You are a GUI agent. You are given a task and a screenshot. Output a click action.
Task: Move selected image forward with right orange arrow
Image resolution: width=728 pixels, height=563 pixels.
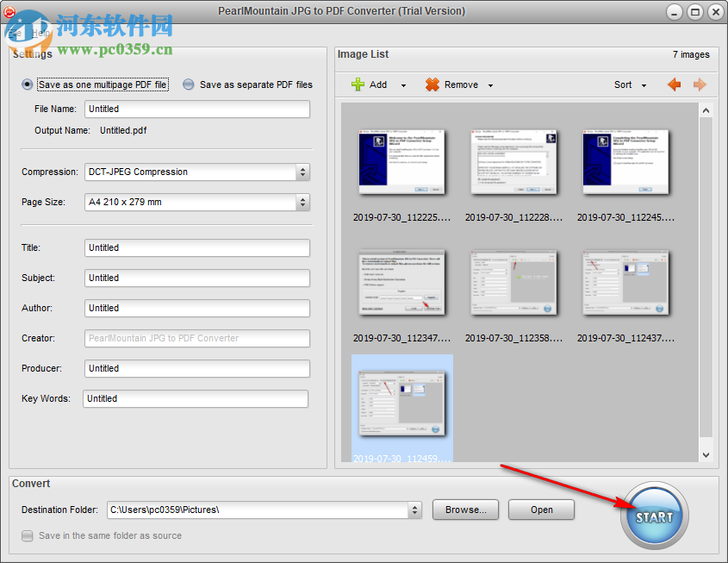[x=700, y=84]
